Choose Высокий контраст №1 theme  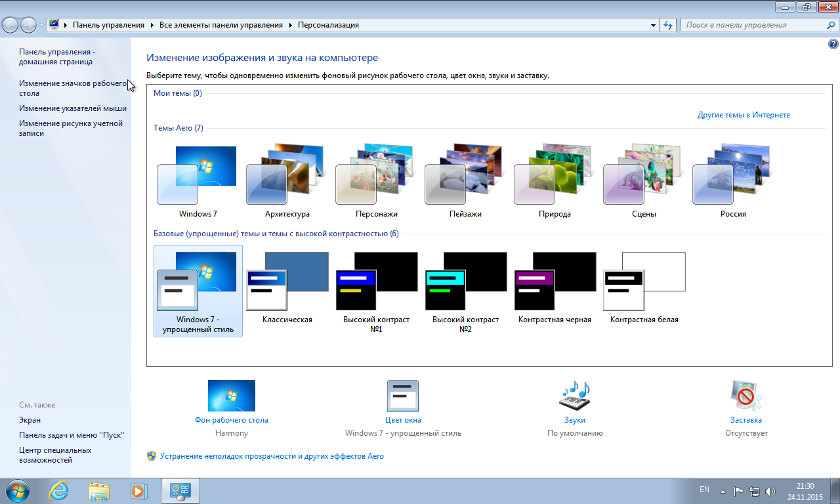click(x=376, y=291)
